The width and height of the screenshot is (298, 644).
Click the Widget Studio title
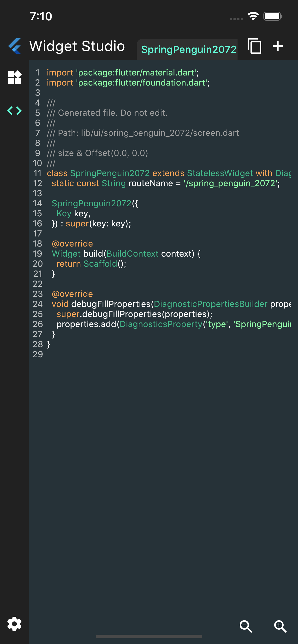[77, 46]
